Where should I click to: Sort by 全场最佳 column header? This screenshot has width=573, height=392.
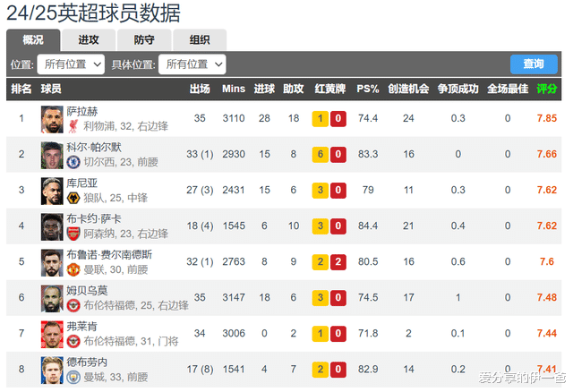point(508,89)
